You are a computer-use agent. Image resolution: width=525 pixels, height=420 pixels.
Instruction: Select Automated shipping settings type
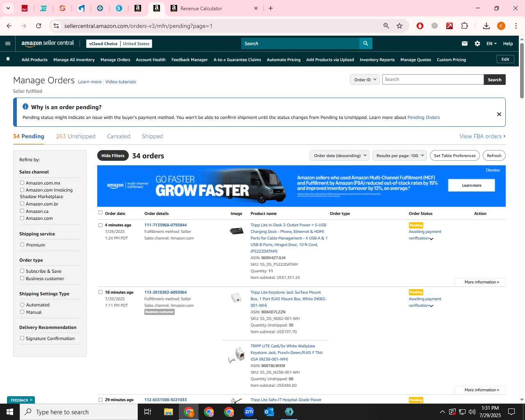click(22, 304)
